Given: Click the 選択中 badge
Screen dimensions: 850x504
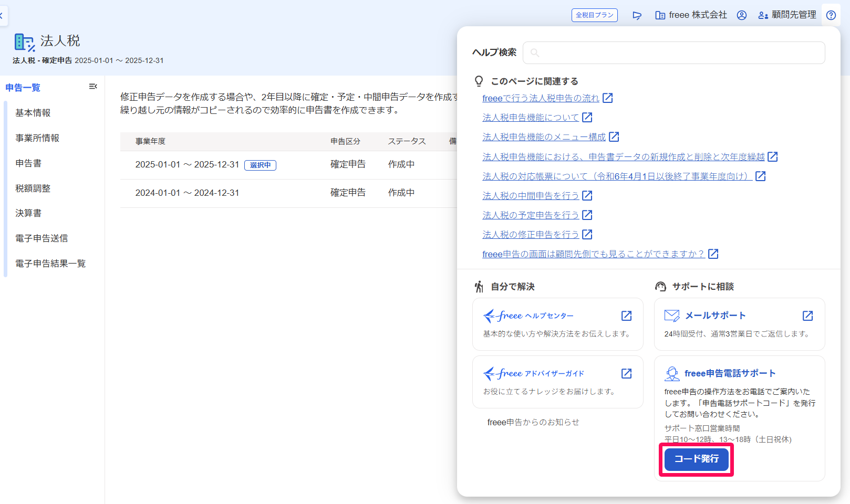Looking at the screenshot, I should [x=260, y=165].
